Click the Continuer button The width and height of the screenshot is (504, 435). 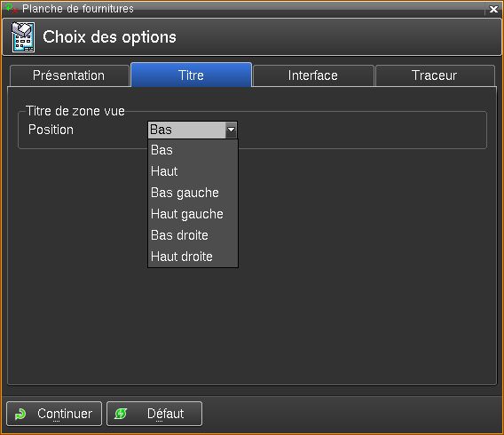54,414
